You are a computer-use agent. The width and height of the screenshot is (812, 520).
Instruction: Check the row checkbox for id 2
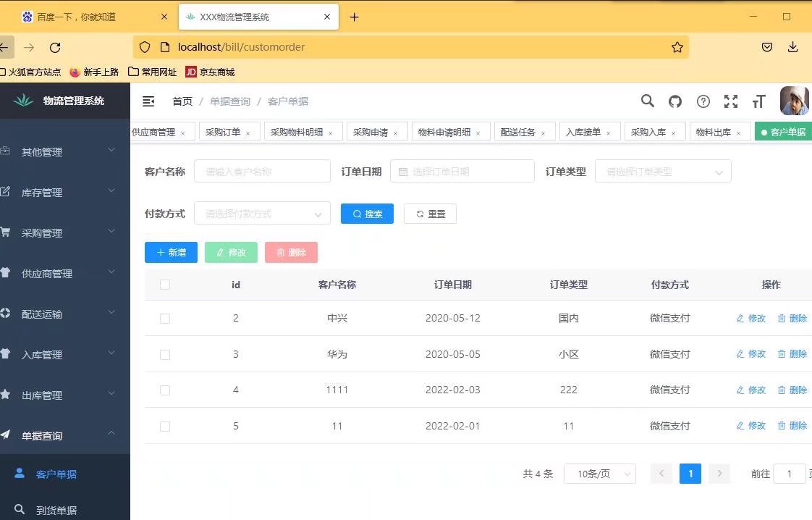165,319
